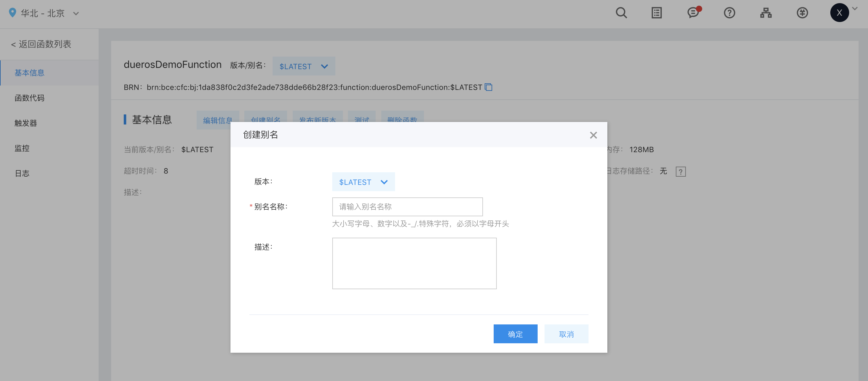Confirm with the 确定 button
The image size is (868, 381).
pos(515,334)
